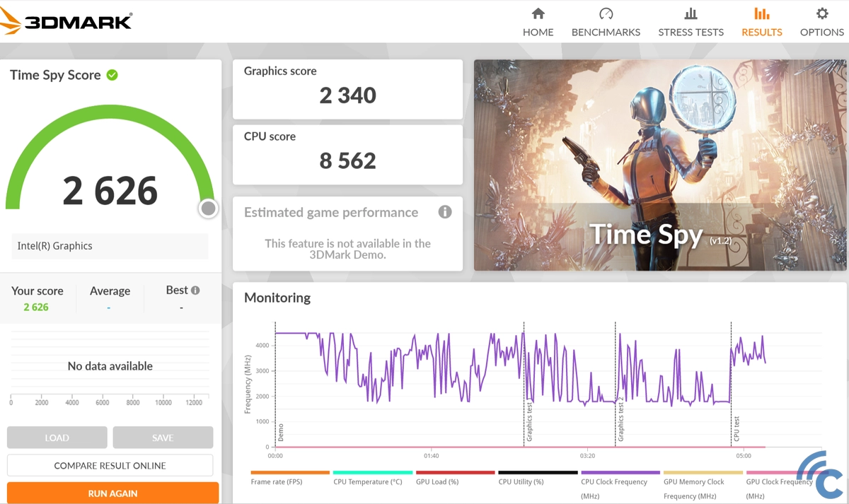This screenshot has height=504, width=849.
Task: Open Options via the gear icon
Action: point(821,13)
